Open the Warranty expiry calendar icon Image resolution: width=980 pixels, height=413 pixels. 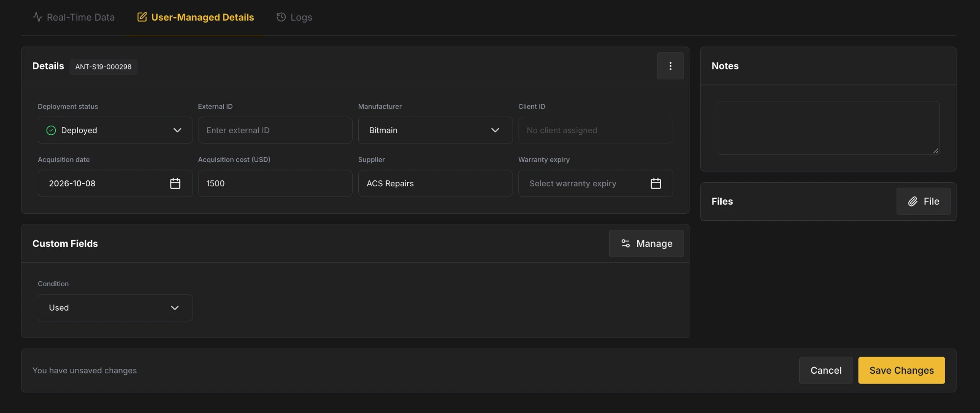pyautogui.click(x=656, y=183)
